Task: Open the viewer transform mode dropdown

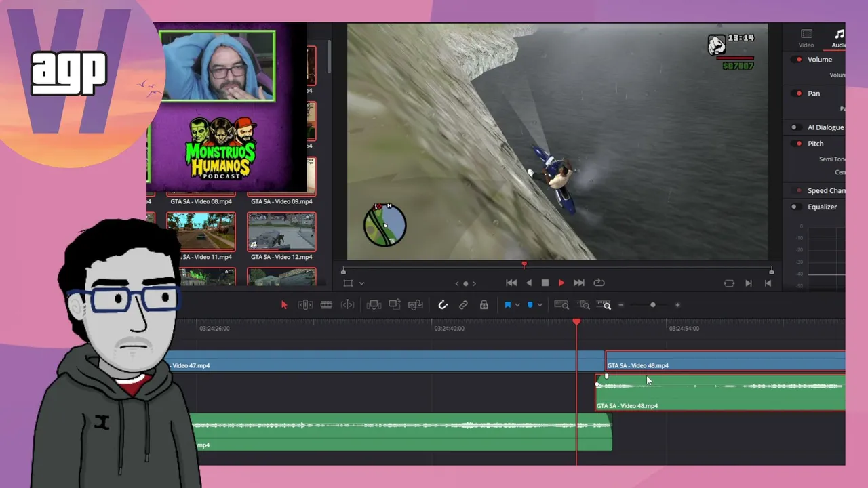Action: (361, 283)
